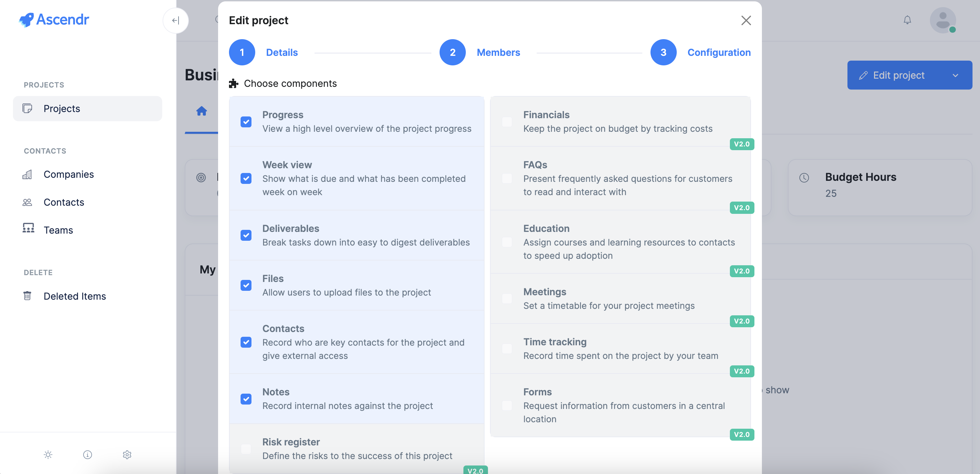Click the Contacts people icon
The width and height of the screenshot is (980, 474).
click(27, 202)
